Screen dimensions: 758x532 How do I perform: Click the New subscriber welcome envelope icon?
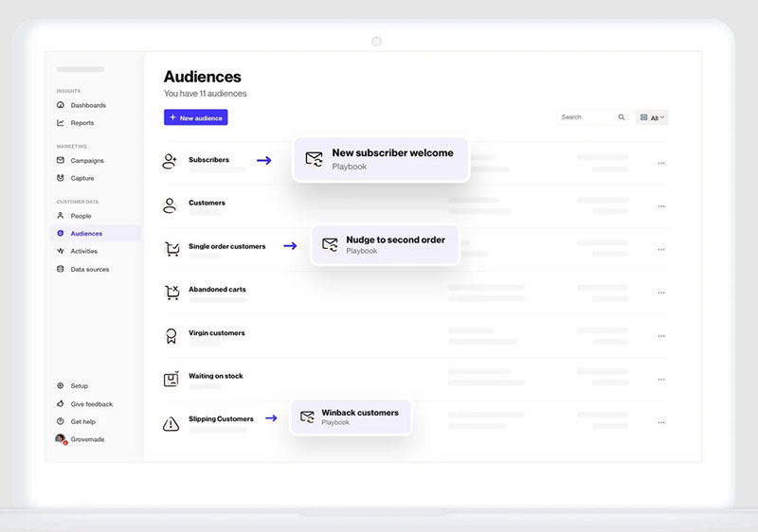[315, 159]
